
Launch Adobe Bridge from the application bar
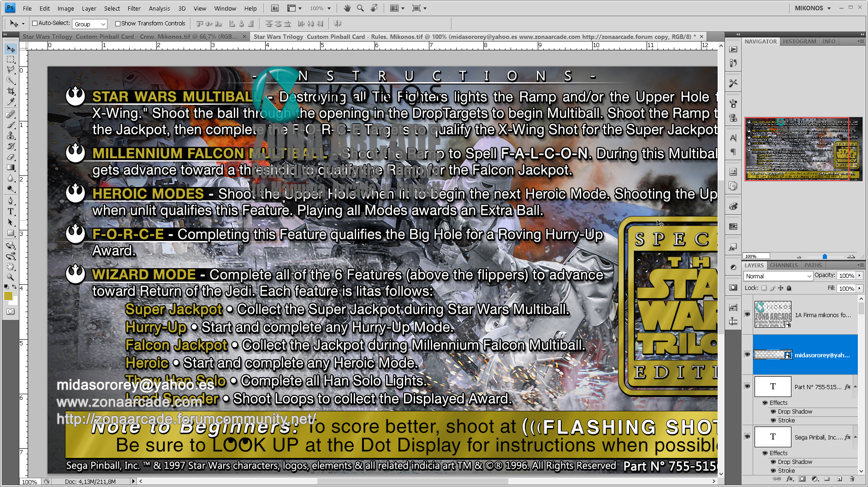pos(275,8)
